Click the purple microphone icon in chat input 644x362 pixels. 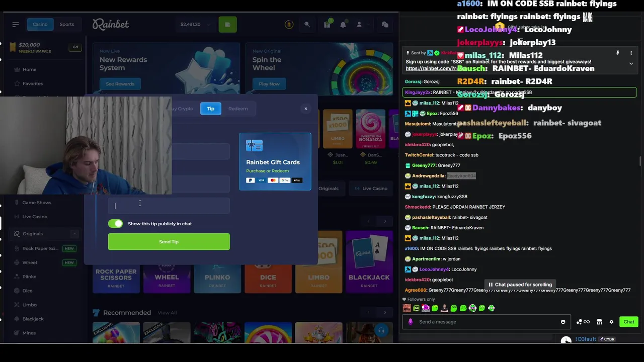[x=411, y=322]
